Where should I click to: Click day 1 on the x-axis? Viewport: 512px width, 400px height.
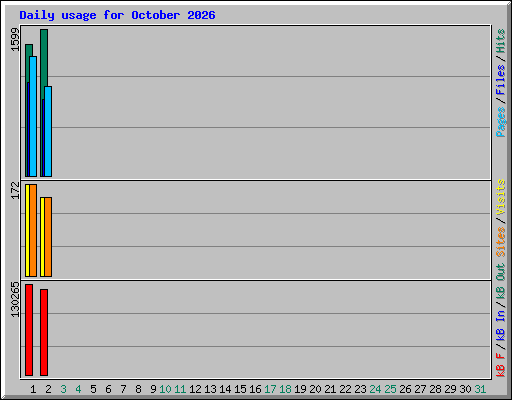33,389
